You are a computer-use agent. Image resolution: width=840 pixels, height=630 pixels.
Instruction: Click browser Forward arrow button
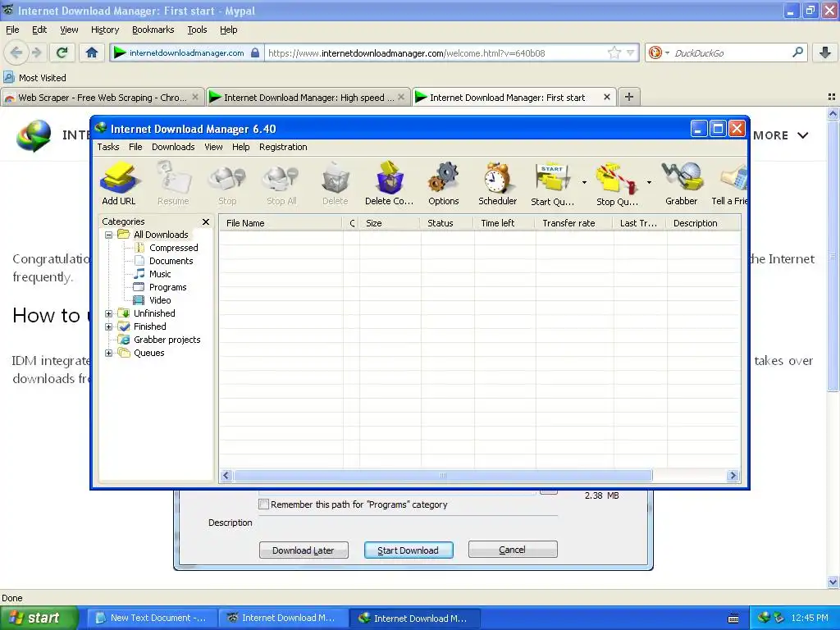pos(36,52)
